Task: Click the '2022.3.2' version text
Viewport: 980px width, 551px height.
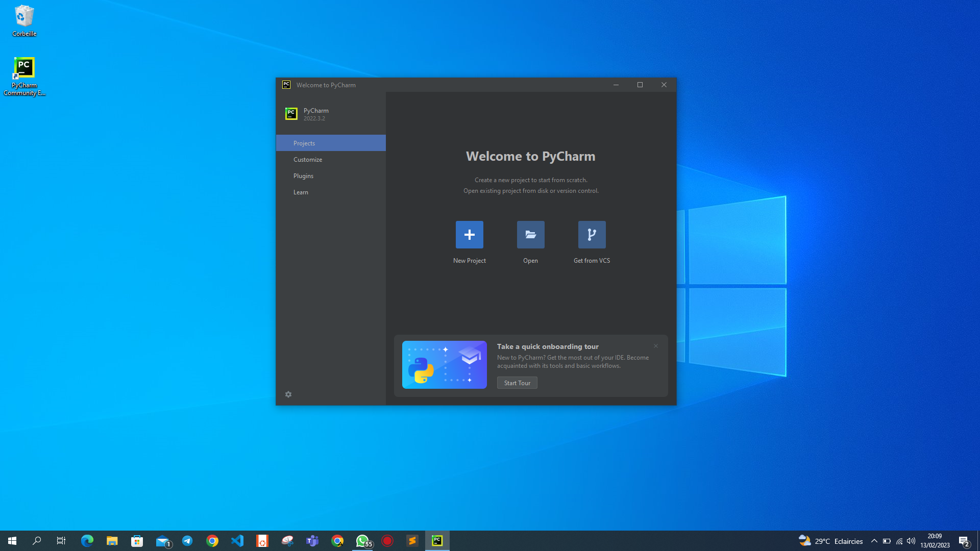Action: (314, 118)
